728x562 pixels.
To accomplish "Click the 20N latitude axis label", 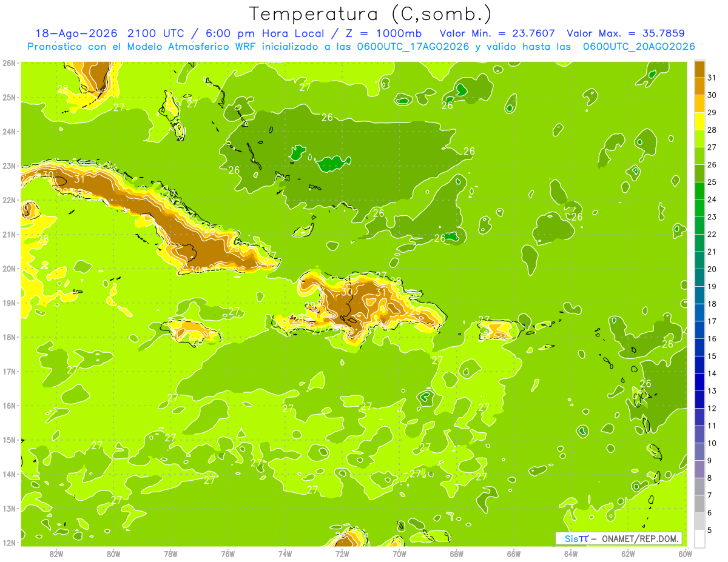I will point(8,269).
